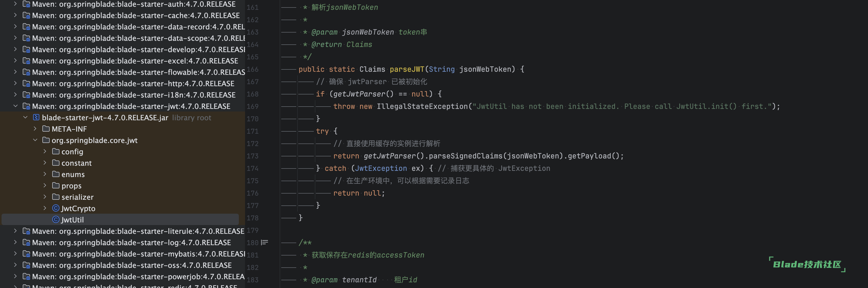Image resolution: width=868 pixels, height=288 pixels.
Task: Click the JwtCrypto class icon
Action: coord(56,208)
